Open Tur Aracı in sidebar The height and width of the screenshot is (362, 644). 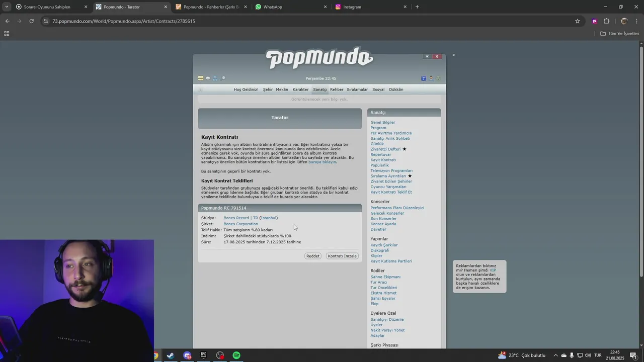(x=379, y=282)
